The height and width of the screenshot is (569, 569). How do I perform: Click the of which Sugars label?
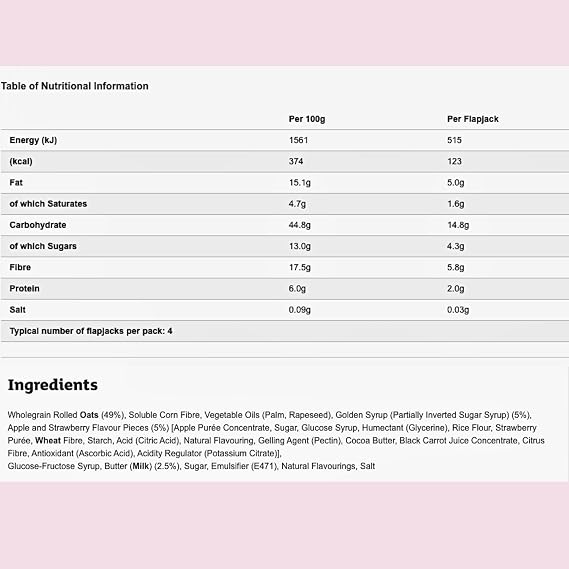43,246
